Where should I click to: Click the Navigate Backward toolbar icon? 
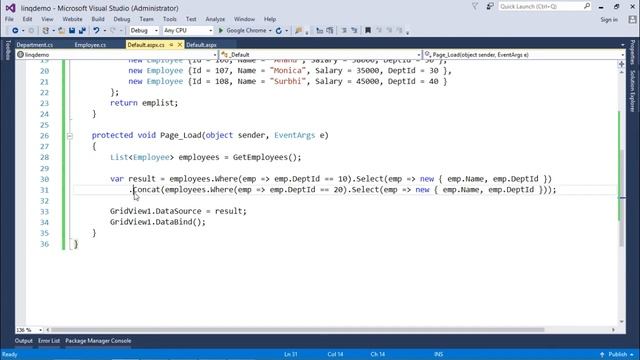click(15, 31)
